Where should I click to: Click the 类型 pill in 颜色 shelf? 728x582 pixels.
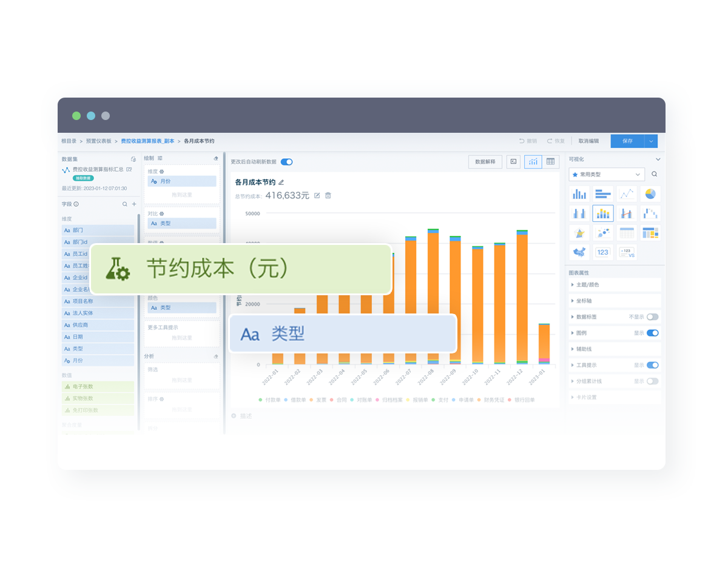(182, 308)
